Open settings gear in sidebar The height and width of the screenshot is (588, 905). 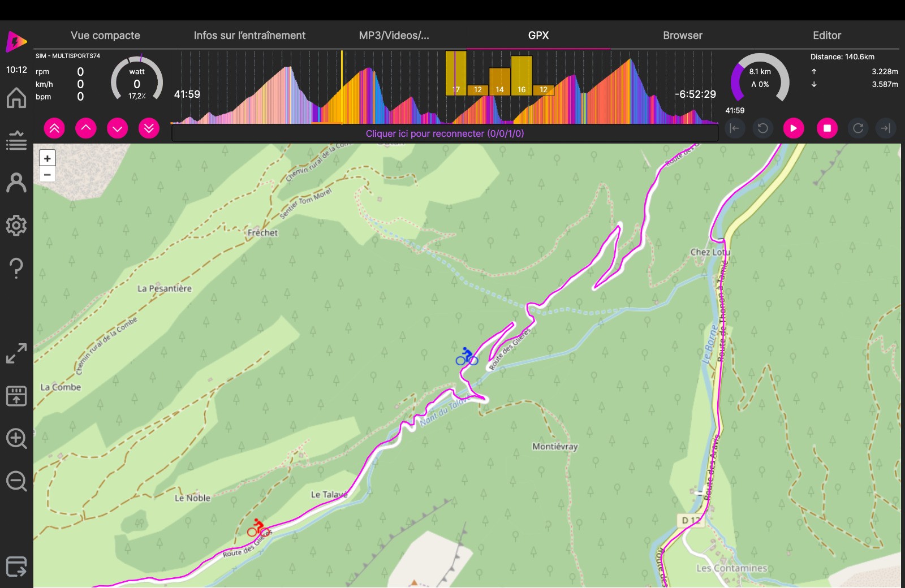16,226
